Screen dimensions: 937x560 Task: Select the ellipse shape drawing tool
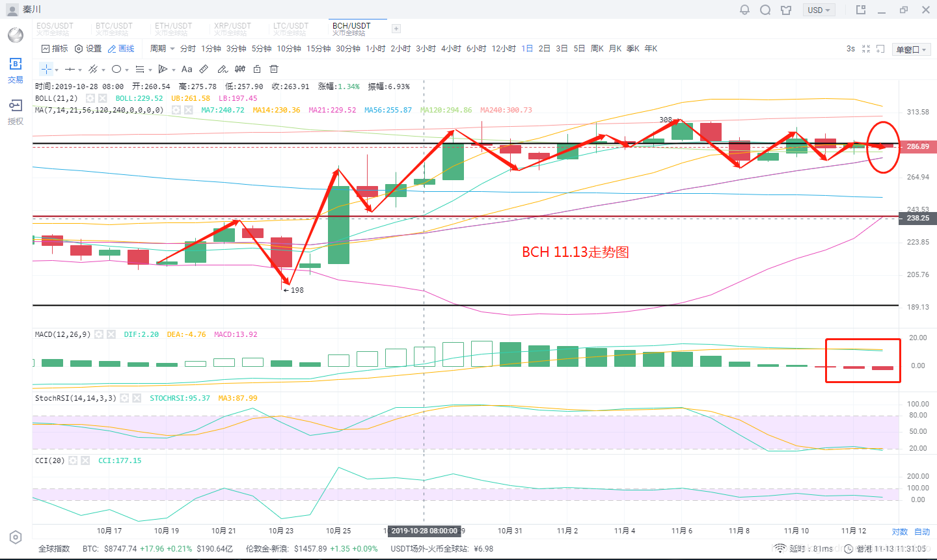tap(116, 69)
